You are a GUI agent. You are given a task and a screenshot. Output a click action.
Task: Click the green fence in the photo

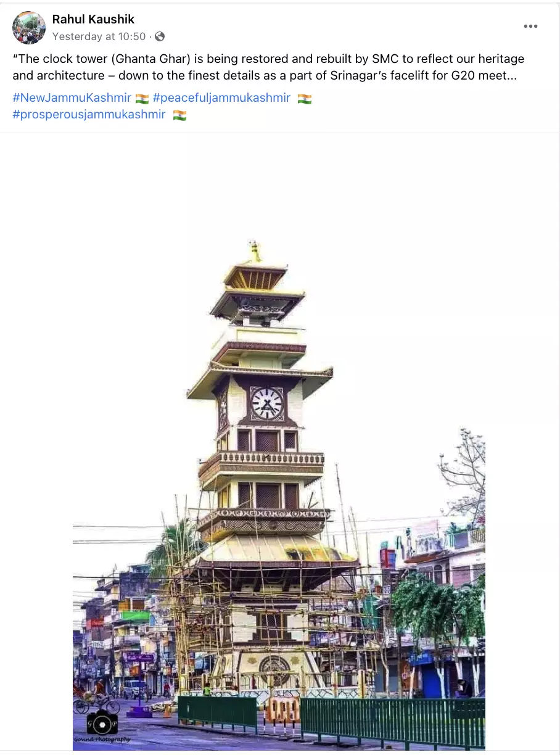331,720
